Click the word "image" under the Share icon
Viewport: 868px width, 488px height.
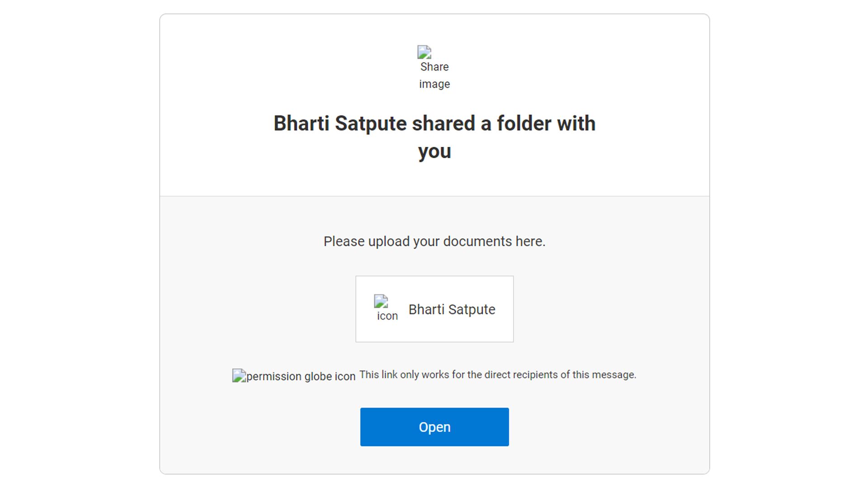[x=434, y=84]
